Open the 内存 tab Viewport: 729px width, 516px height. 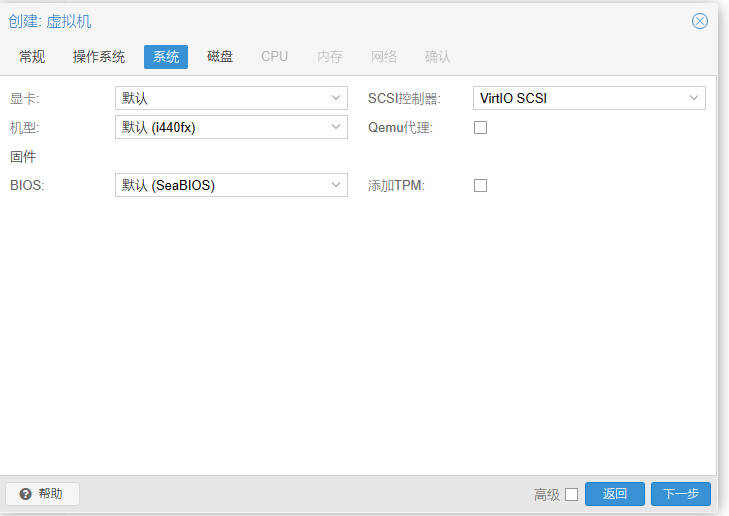pyautogui.click(x=330, y=57)
